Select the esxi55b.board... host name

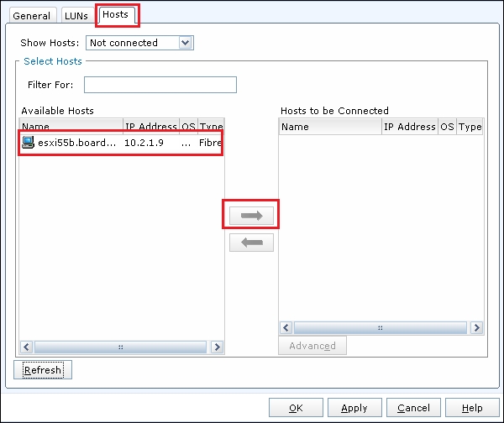pos(76,143)
